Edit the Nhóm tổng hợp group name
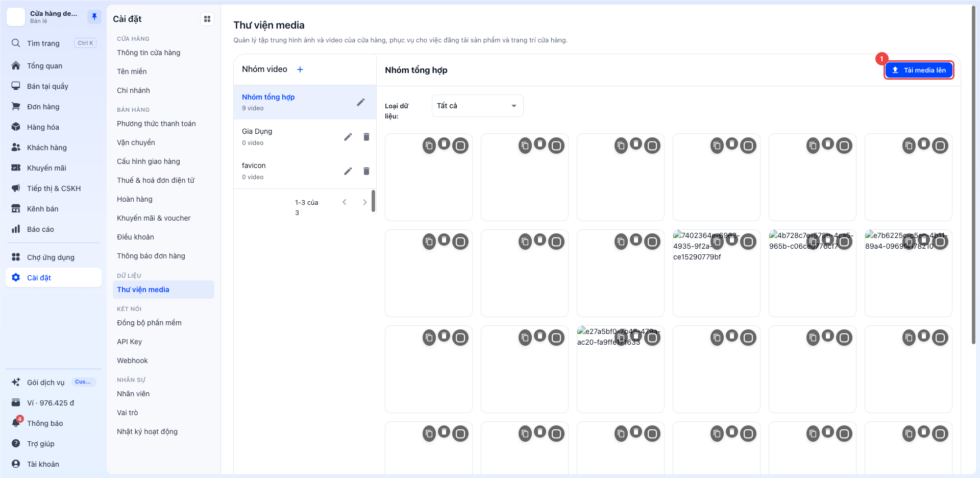The height and width of the screenshot is (478, 980). pos(361,102)
